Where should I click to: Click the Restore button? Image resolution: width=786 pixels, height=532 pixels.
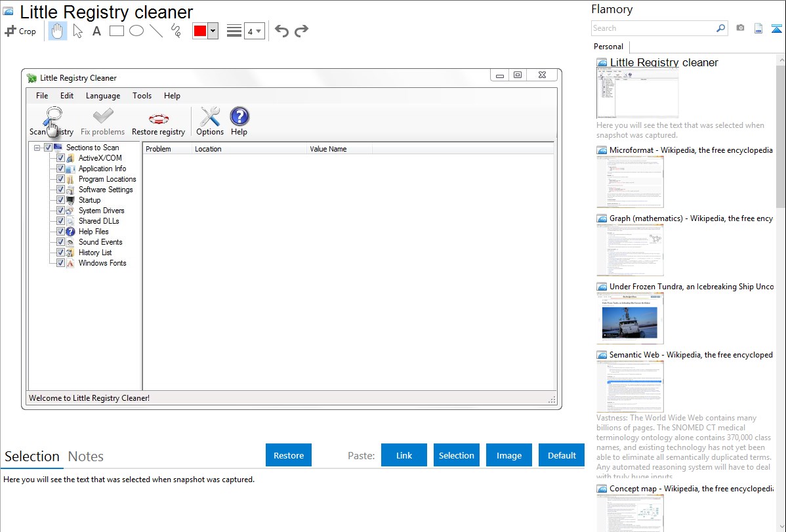tap(289, 455)
